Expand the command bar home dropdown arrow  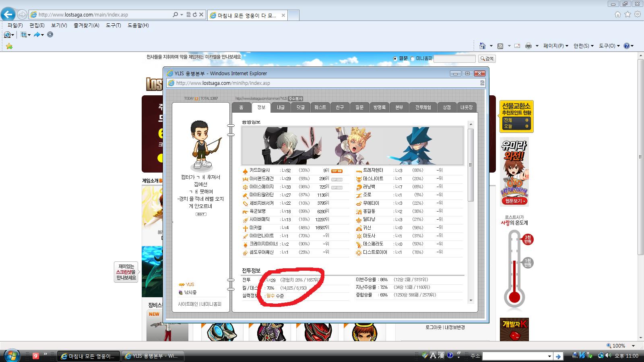491,46
